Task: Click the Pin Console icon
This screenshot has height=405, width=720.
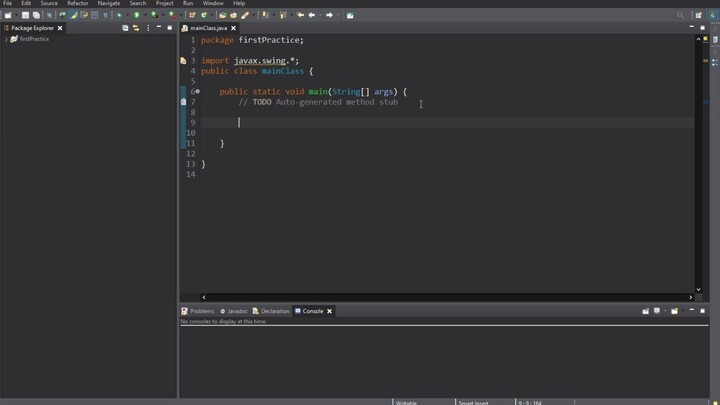Action: click(x=646, y=311)
